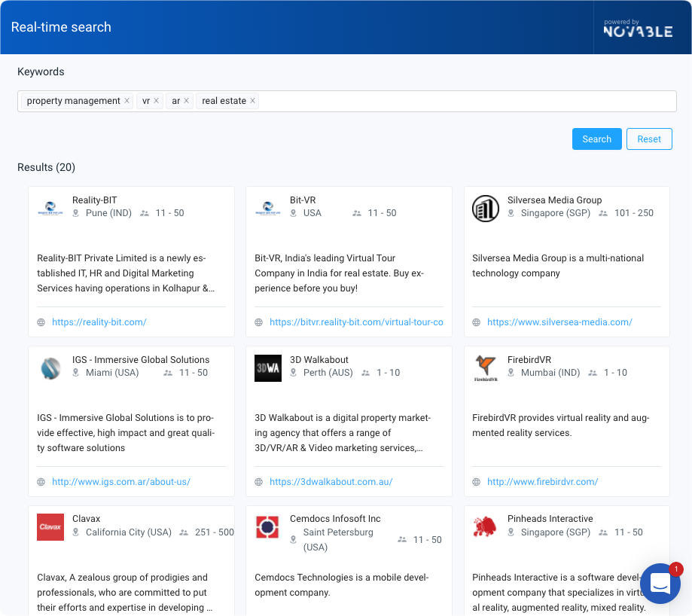Remove the 'vr' keyword tag
The width and height of the screenshot is (692, 616).
pyautogui.click(x=156, y=101)
